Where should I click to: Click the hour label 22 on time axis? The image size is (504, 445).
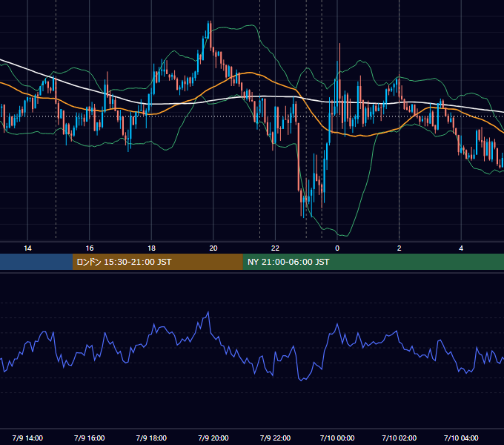click(275, 248)
